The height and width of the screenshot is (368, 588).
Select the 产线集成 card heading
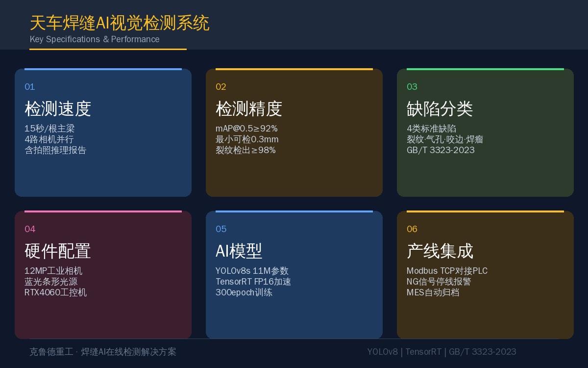tap(440, 251)
